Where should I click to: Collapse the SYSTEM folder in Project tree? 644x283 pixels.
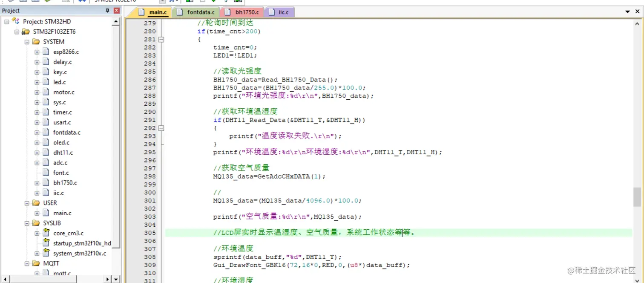tap(26, 41)
